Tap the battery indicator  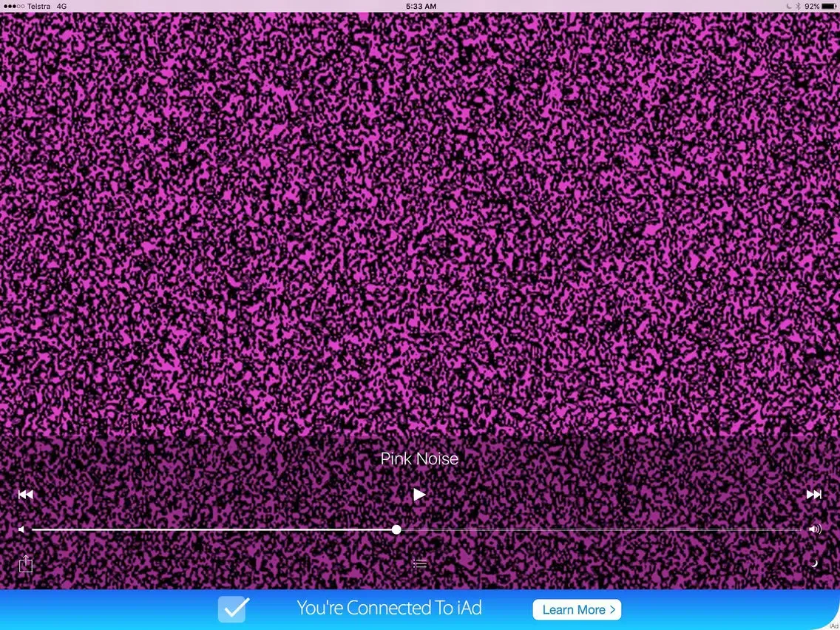coord(828,6)
